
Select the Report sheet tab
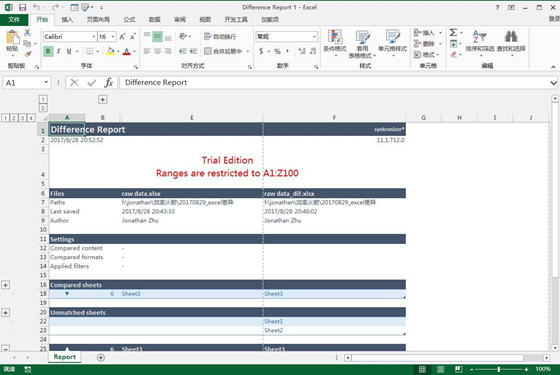[x=65, y=357]
